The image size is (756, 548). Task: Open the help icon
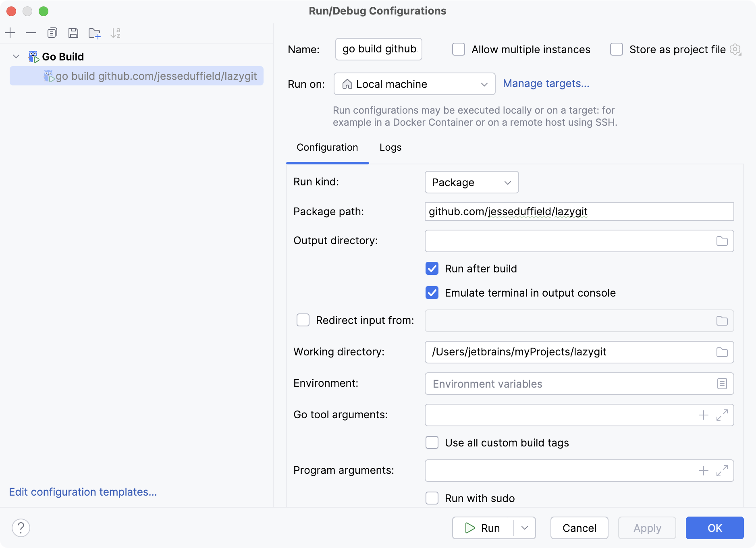tap(21, 528)
